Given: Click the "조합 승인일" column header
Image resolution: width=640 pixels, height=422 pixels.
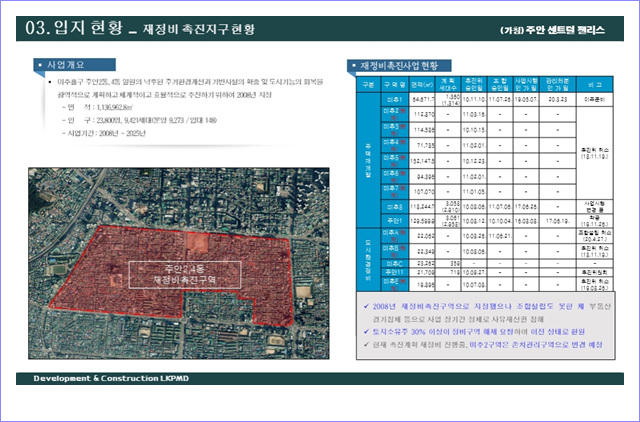Looking at the screenshot, I should [x=500, y=84].
